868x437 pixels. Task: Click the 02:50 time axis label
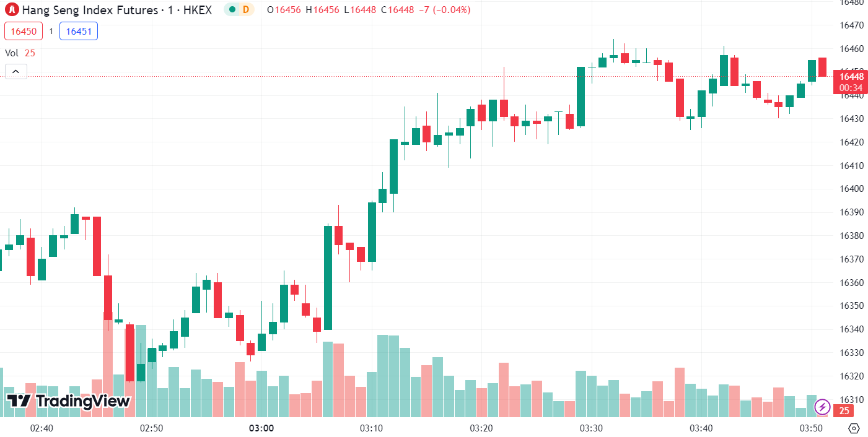(x=151, y=428)
